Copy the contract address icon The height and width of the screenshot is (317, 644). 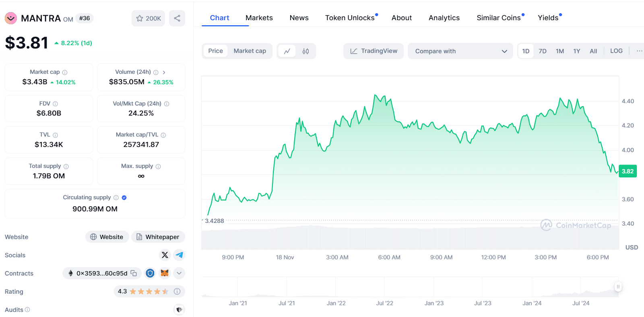click(134, 273)
